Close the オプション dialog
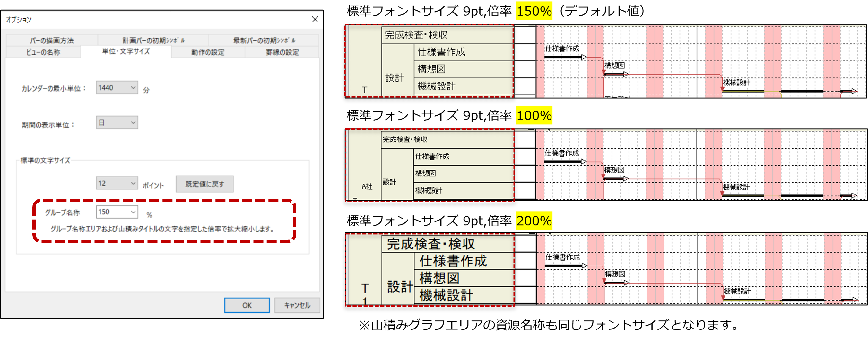Screen dimensions: 868x342 (315, 19)
